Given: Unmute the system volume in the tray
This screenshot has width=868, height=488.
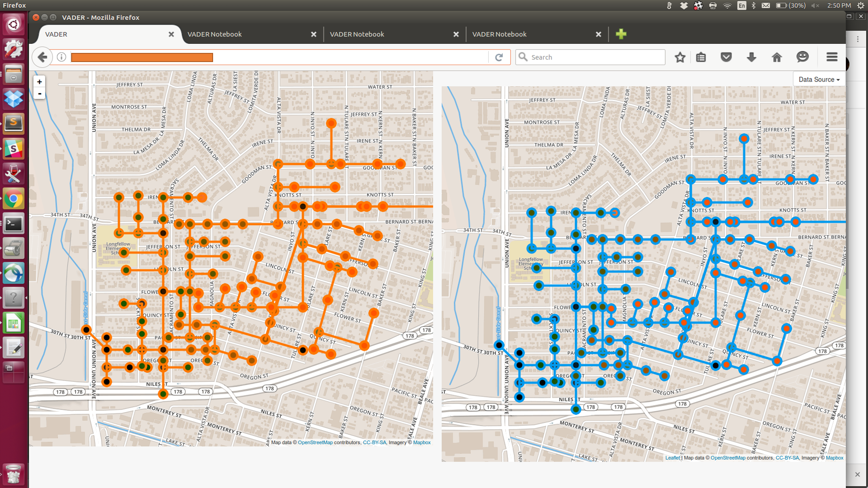Looking at the screenshot, I should 815,5.
